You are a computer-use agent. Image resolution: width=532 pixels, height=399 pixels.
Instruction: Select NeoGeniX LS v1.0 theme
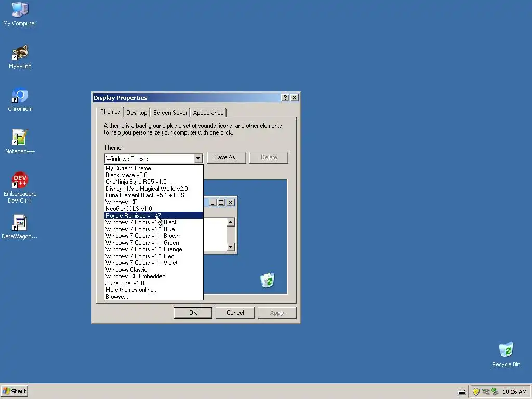(x=154, y=209)
